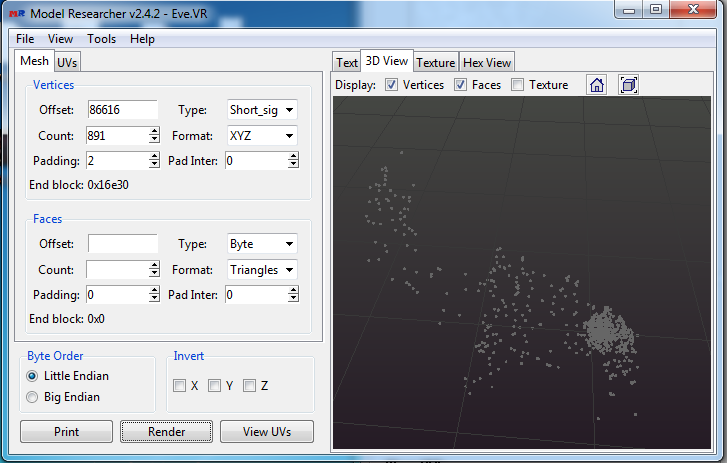Increase Faces Padding with up arrow
This screenshot has width=727, height=463.
154,290
